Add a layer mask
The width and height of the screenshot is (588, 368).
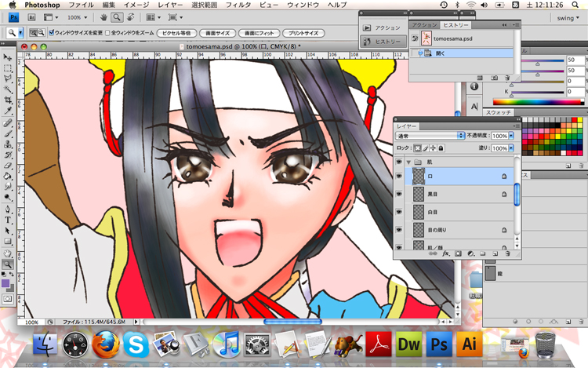click(x=458, y=253)
